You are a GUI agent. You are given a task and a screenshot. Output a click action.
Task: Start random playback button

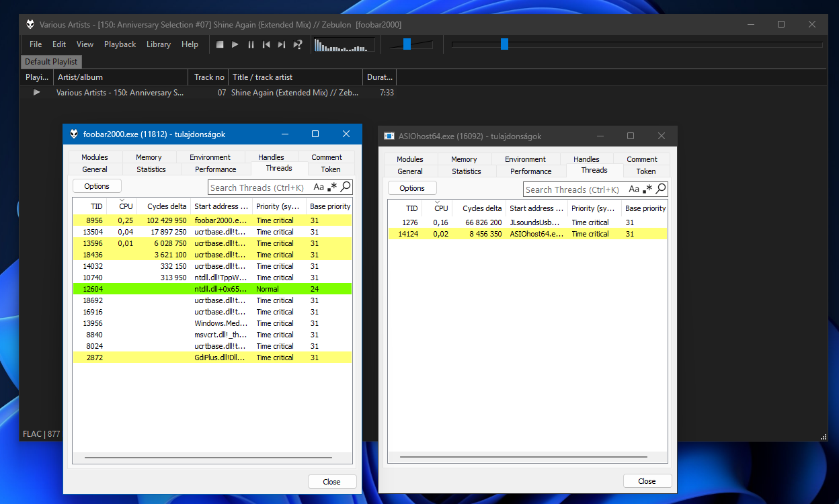[x=298, y=44]
